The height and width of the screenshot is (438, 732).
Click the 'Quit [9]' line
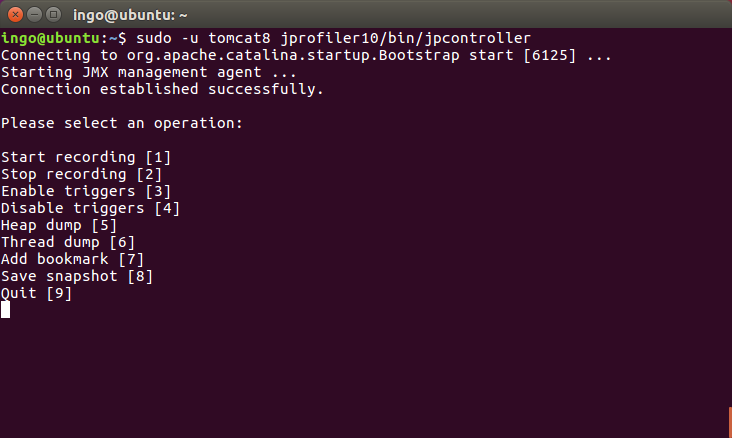tap(36, 293)
